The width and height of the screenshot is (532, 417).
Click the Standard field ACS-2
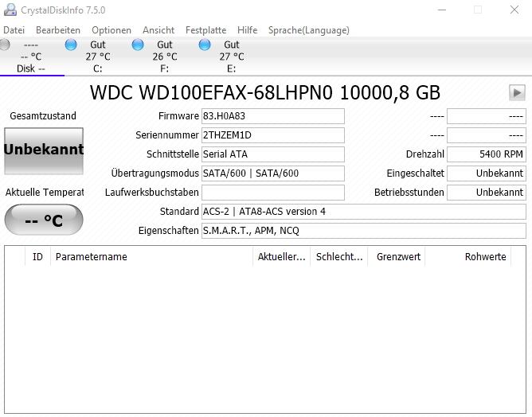[364, 212]
